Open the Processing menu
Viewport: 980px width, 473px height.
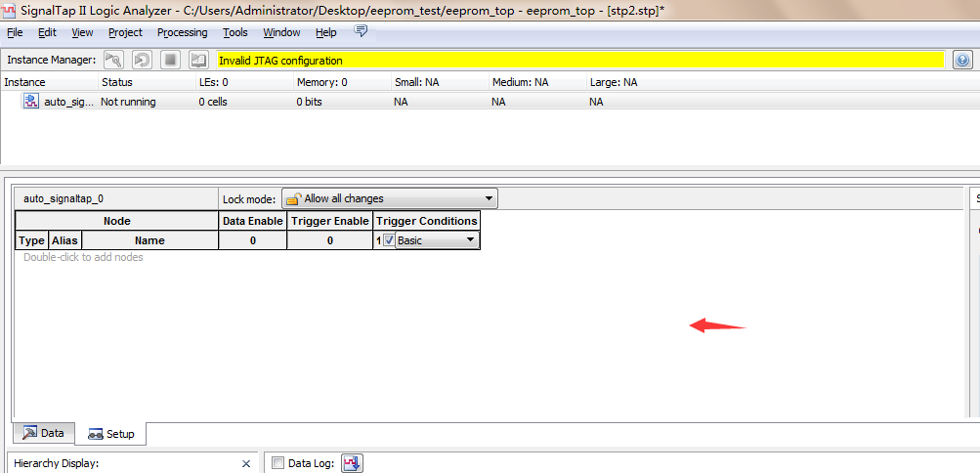(183, 32)
